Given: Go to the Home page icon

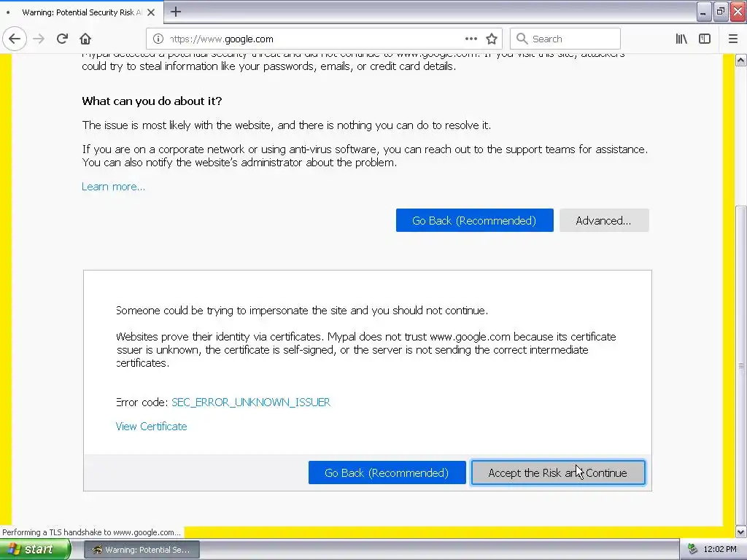Looking at the screenshot, I should coord(85,39).
